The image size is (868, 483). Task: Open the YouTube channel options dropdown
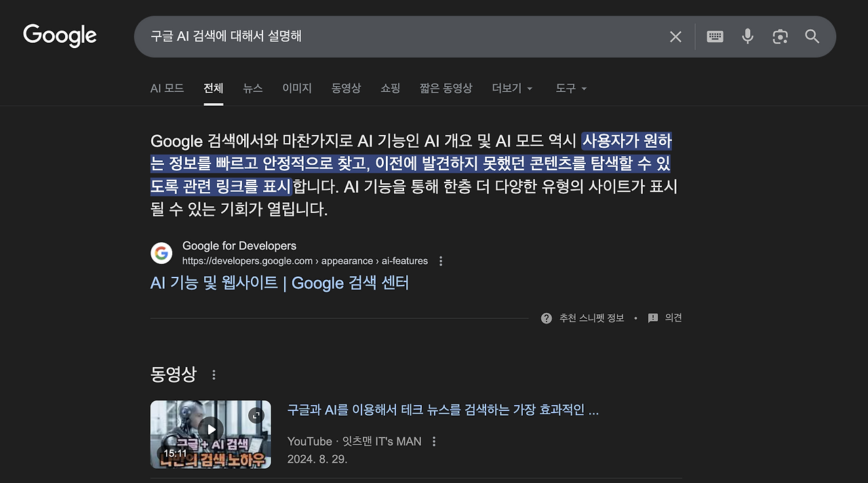coord(433,441)
